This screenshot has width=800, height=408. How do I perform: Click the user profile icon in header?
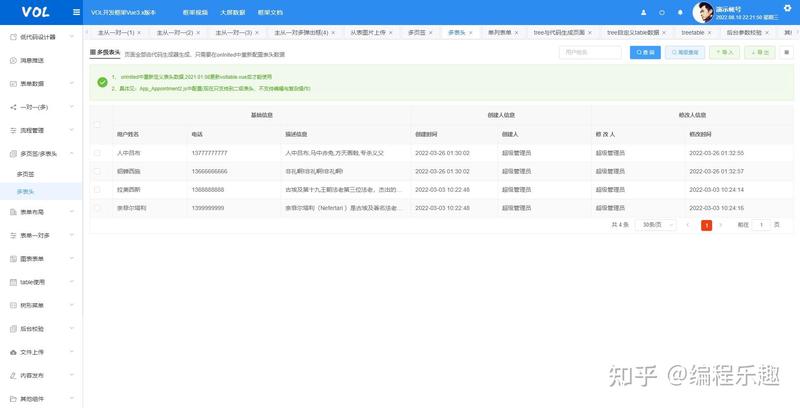coord(643,12)
